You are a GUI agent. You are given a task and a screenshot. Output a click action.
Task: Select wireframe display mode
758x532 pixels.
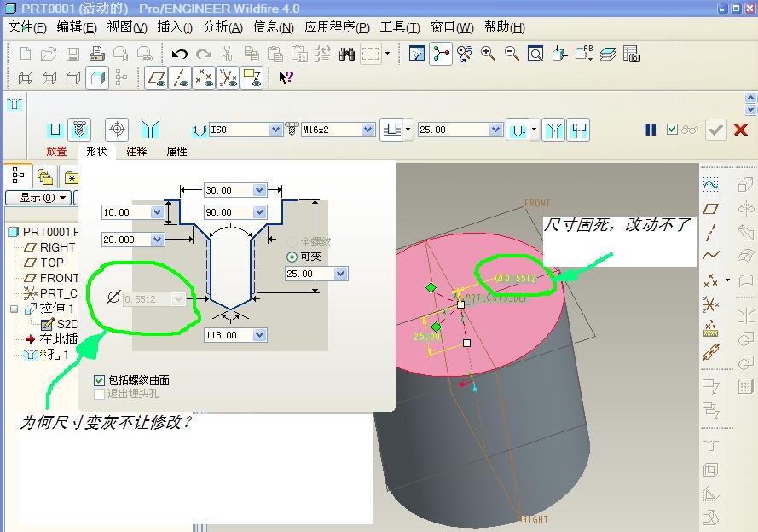[x=26, y=78]
